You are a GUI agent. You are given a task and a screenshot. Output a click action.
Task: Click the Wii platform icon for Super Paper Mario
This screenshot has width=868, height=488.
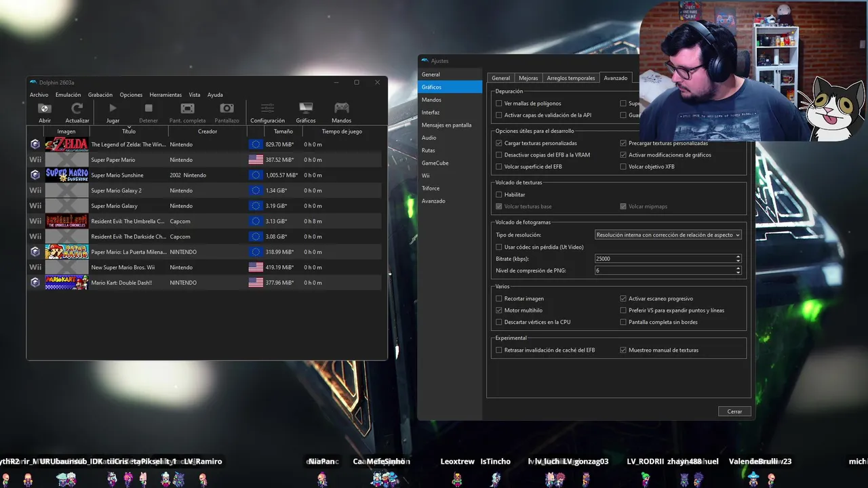pos(35,160)
